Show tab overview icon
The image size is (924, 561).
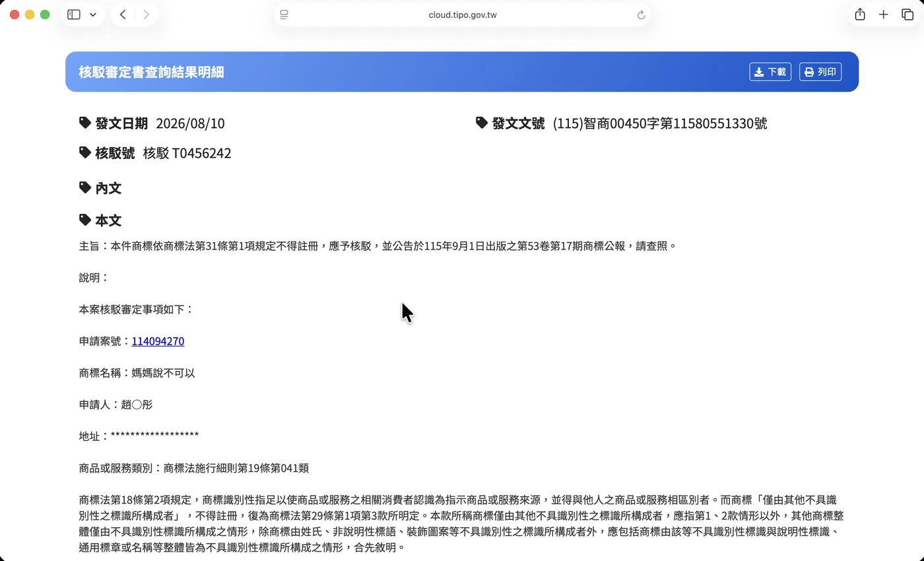pos(907,15)
